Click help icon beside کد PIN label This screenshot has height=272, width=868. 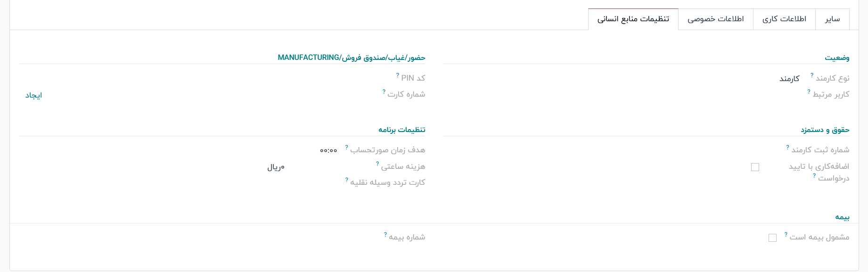(398, 75)
